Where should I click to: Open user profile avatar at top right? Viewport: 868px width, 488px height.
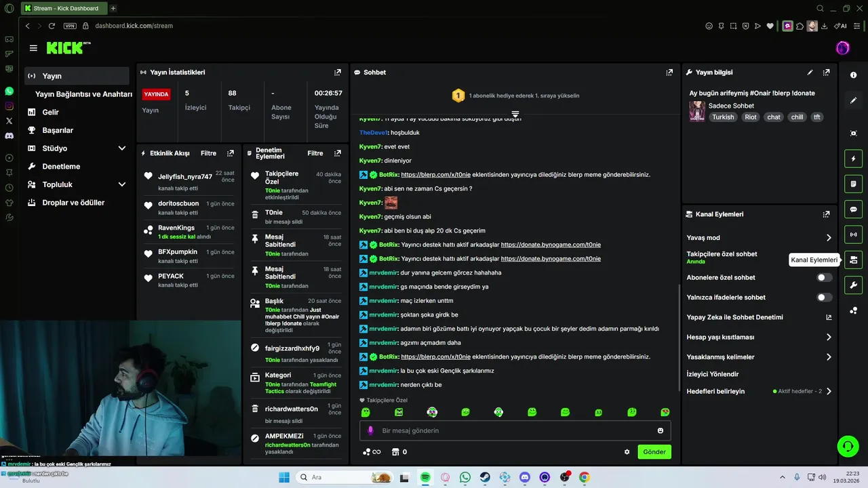(843, 48)
